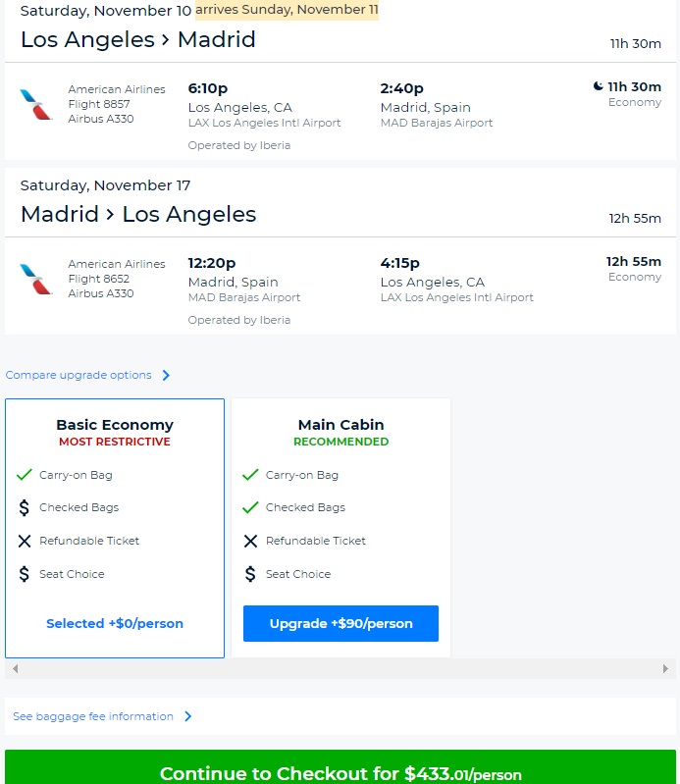Open the Compare upgrade options link
This screenshot has height=784, width=680.
point(78,375)
